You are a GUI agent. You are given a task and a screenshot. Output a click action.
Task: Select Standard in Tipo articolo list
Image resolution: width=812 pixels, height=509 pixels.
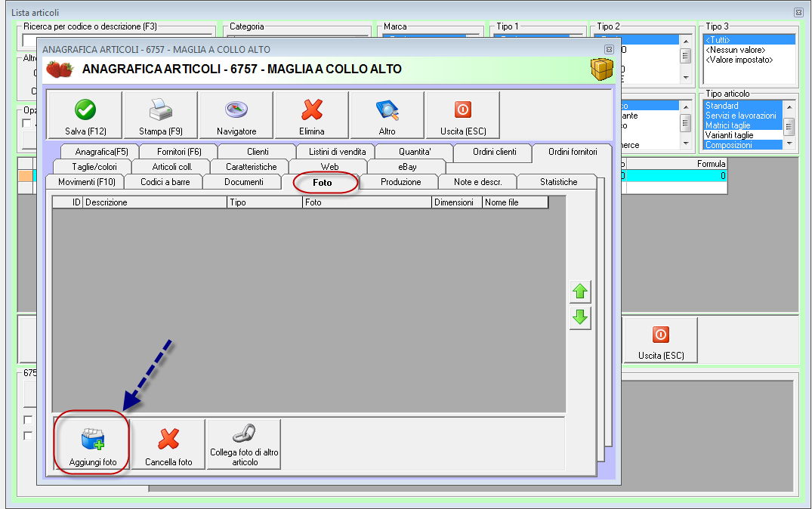click(x=743, y=106)
